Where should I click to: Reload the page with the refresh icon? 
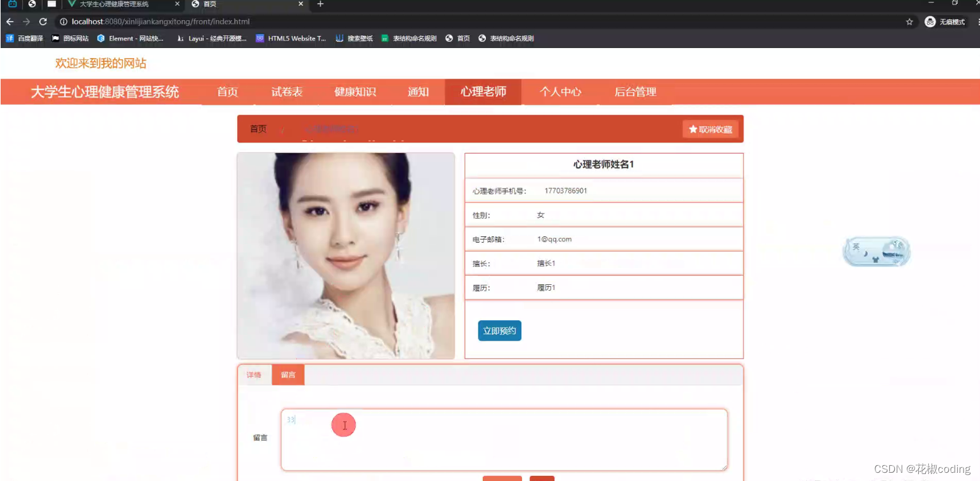coord(42,21)
